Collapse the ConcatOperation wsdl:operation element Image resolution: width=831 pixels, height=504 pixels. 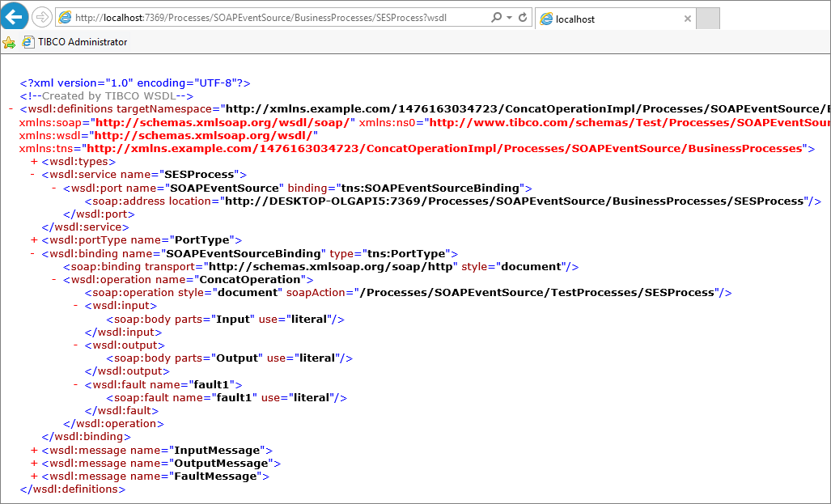tap(53, 279)
